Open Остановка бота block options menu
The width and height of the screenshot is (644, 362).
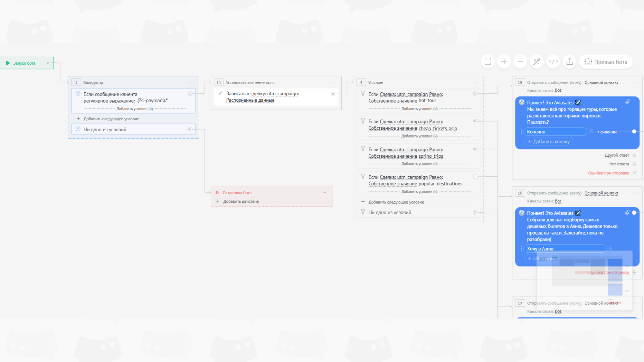pyautogui.click(x=324, y=192)
